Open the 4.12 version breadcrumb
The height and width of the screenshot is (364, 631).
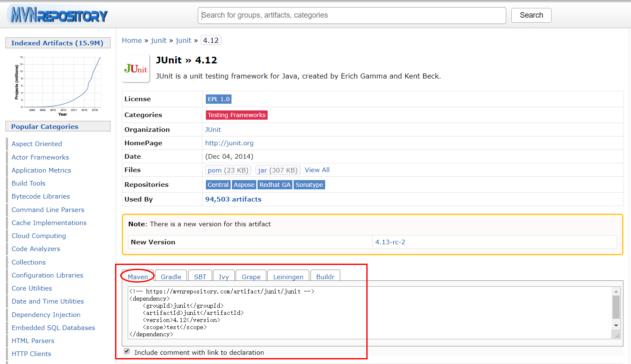coord(211,40)
